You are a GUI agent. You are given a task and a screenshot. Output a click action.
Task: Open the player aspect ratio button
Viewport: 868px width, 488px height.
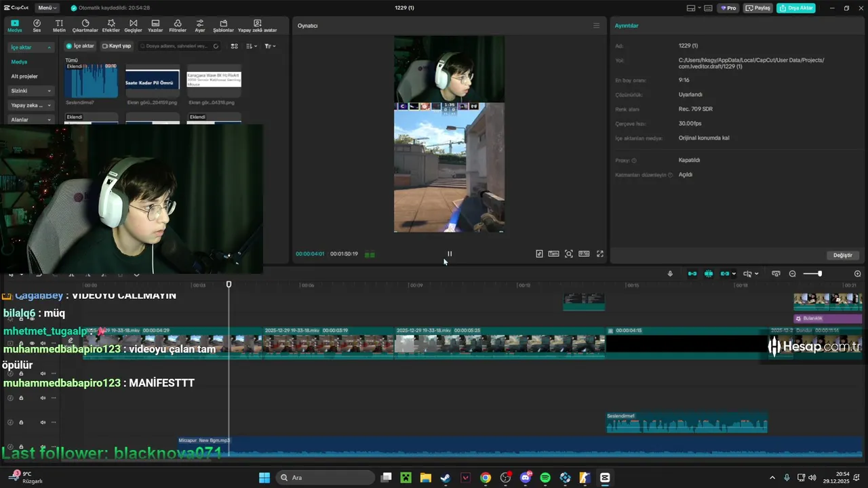[x=584, y=253]
